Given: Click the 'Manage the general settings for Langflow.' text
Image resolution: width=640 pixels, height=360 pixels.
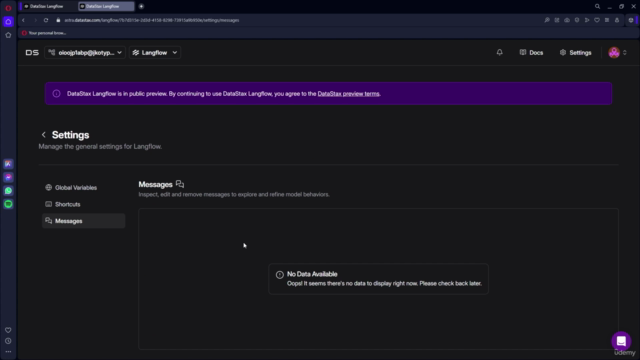Looking at the screenshot, I should coord(100,146).
